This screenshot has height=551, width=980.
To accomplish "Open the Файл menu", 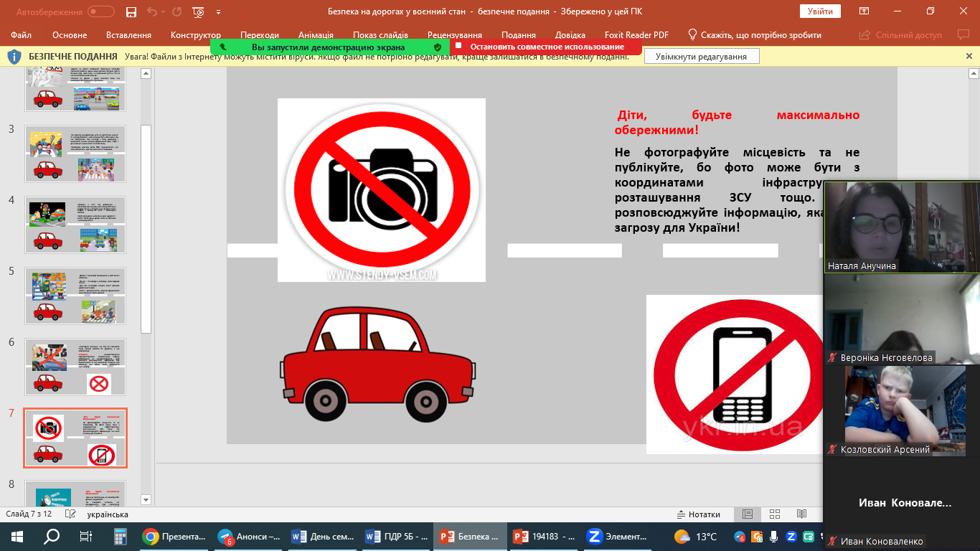I will 22,35.
